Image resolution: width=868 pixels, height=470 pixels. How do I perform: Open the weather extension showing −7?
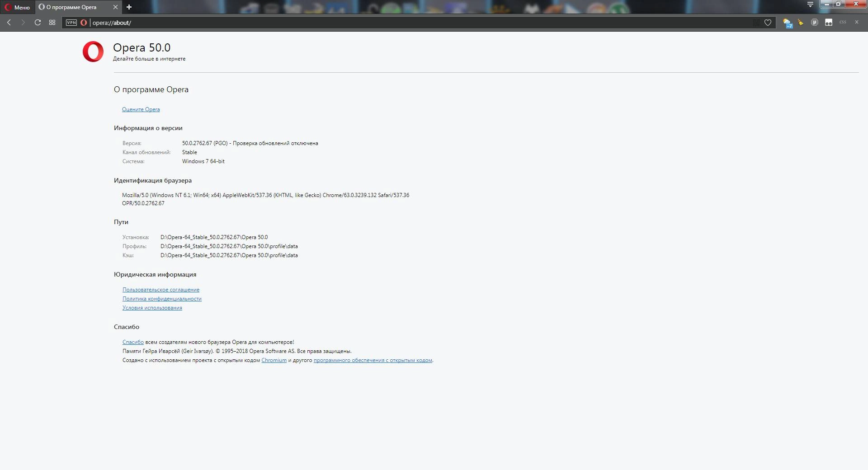point(787,23)
